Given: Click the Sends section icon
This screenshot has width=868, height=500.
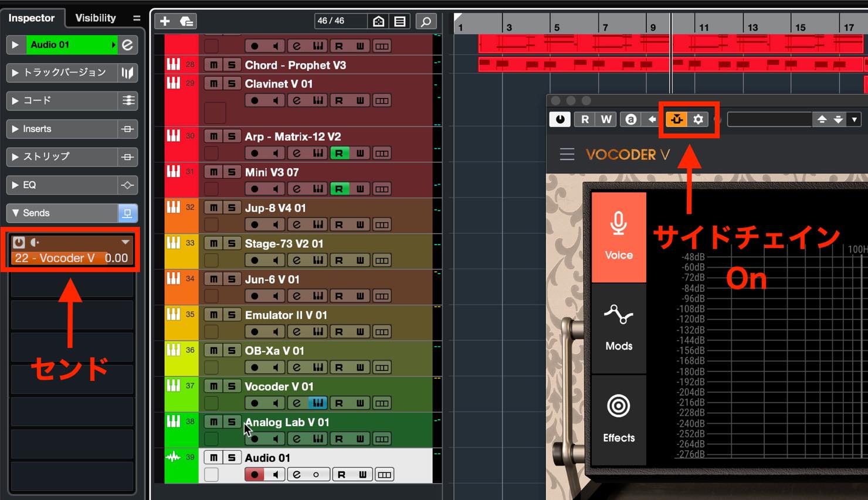Looking at the screenshot, I should point(127,213).
